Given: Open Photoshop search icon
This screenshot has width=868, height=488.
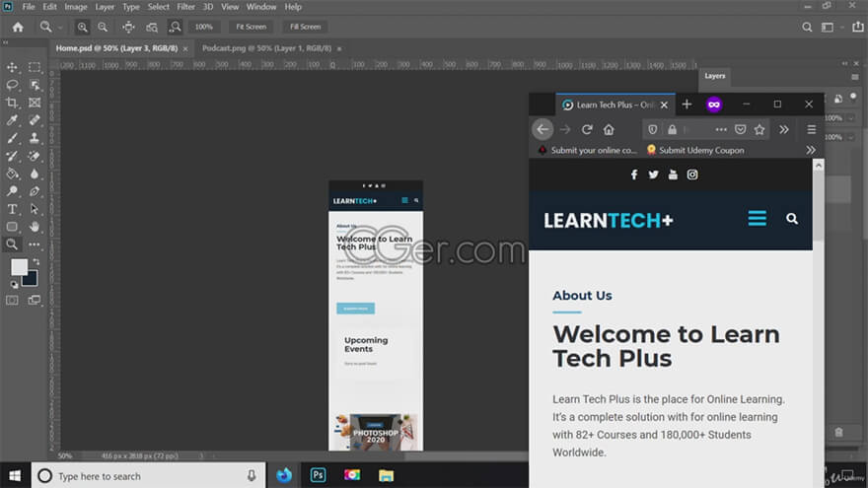Looking at the screenshot, I should (807, 27).
